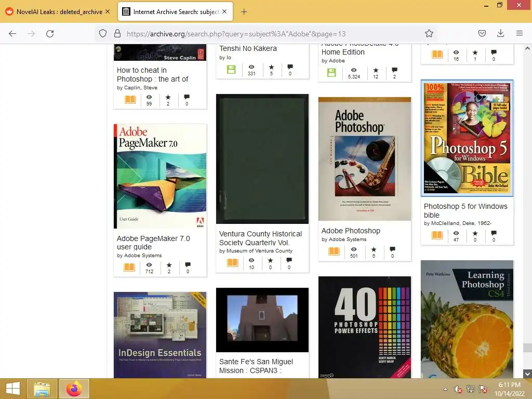532x399 pixels.
Task: Click reviews bubble on Adobe PageMaker 7.0
Action: 188,264
